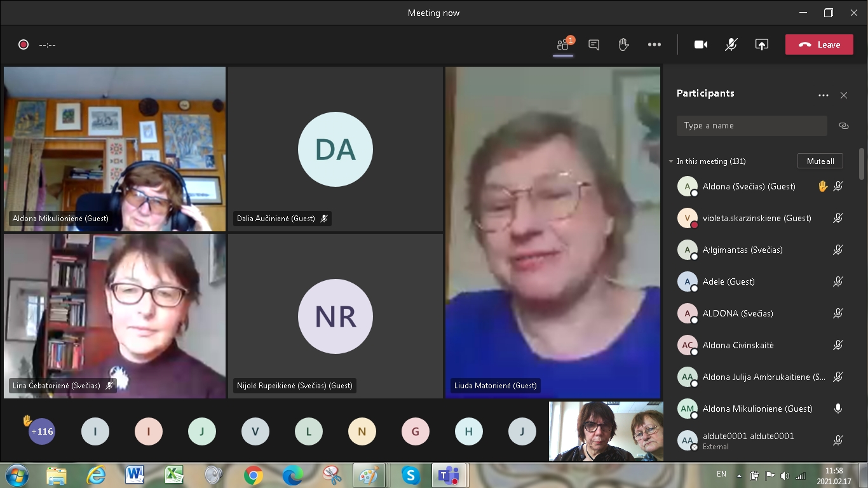Open the share content tray icon
Screen dimensions: 868x488
click(761, 44)
